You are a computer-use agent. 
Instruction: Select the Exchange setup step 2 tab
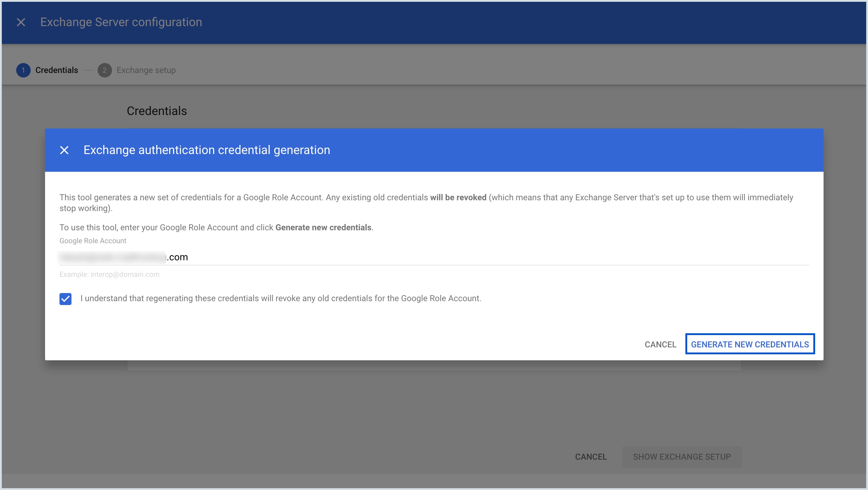coord(137,70)
